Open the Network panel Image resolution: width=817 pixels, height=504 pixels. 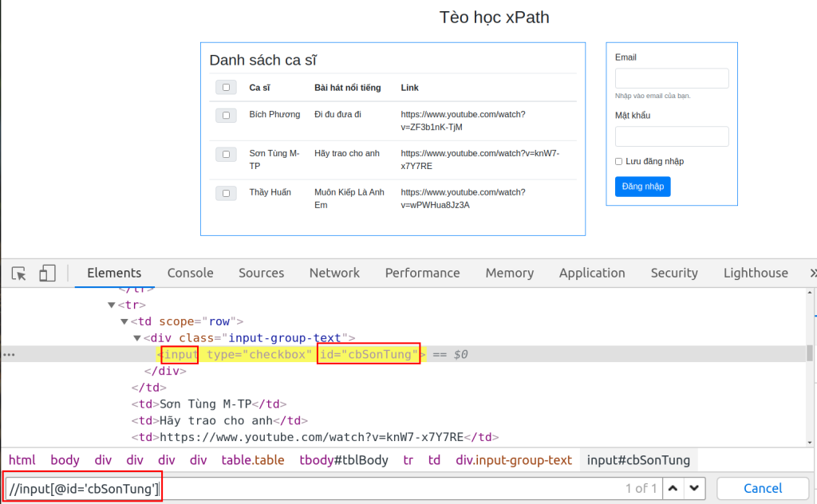[334, 273]
